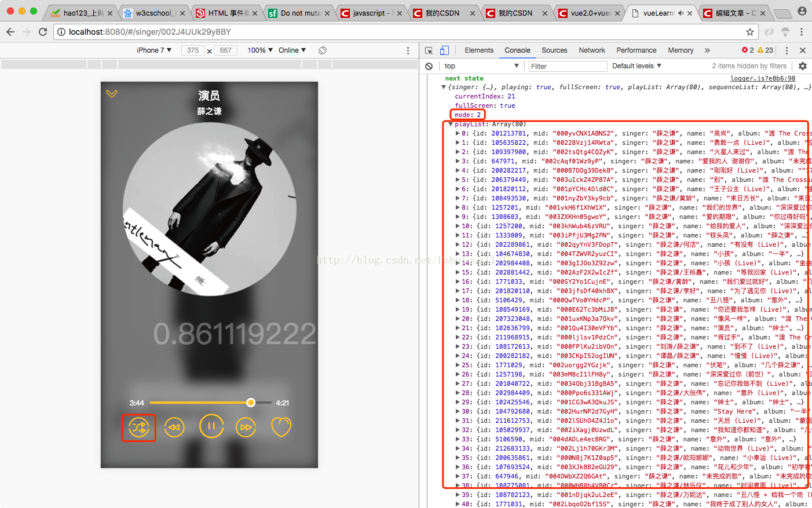This screenshot has height=508, width=812.
Task: Open Chrome profile avatar icon
Action: click(802, 11)
